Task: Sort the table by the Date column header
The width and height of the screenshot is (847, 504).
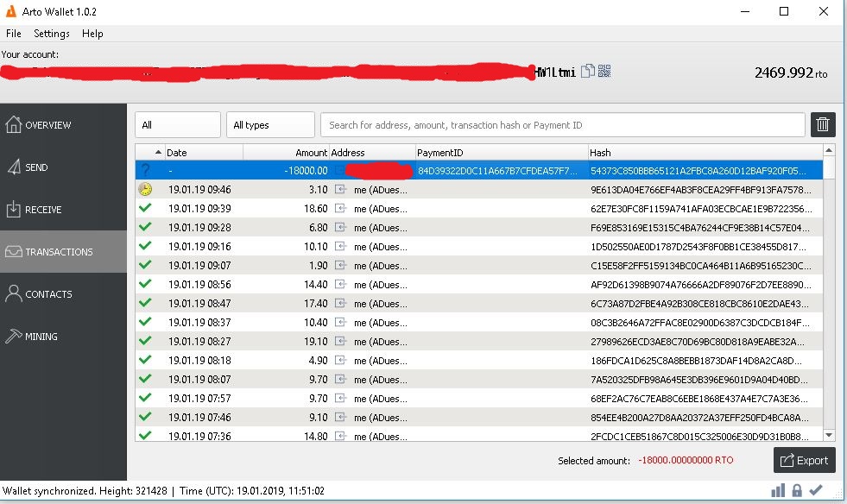Action: coord(204,153)
